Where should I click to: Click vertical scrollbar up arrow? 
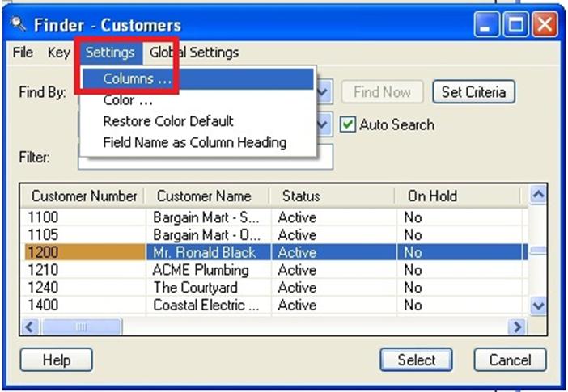(538, 195)
